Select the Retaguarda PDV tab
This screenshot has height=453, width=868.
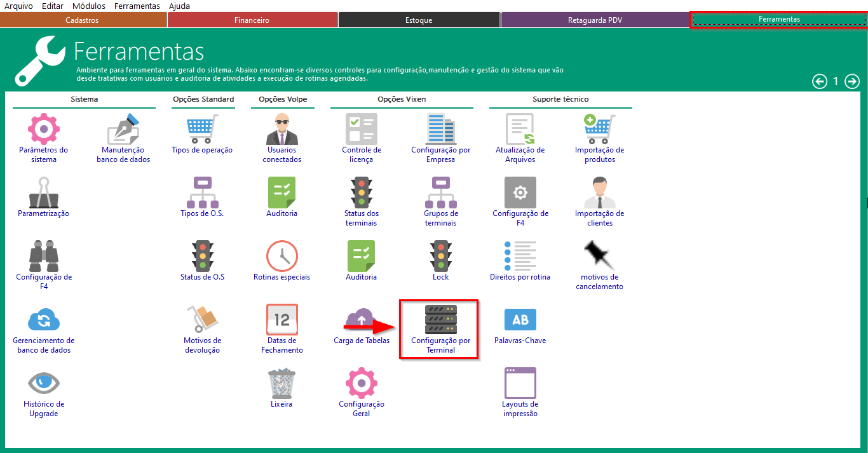(595, 20)
